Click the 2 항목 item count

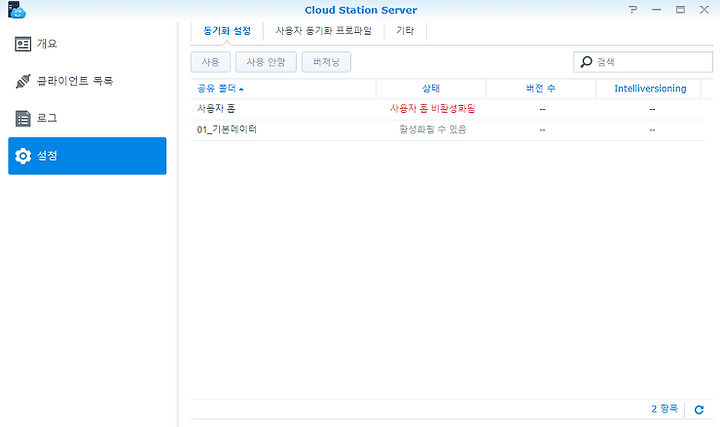pyautogui.click(x=664, y=409)
